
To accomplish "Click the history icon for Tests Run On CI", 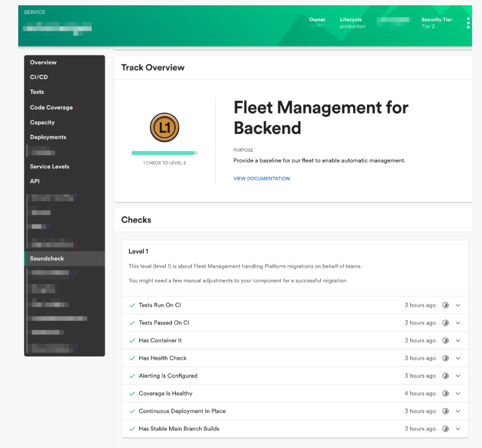I will tap(446, 305).
